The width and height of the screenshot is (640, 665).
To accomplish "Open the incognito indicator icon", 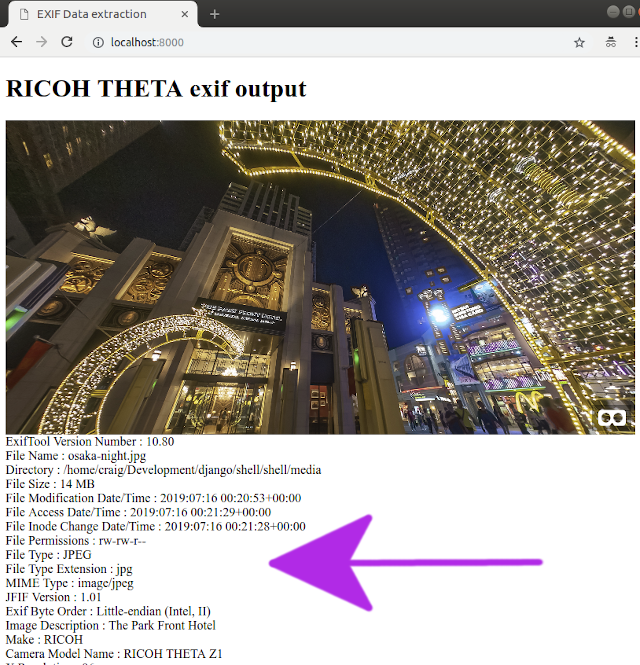I will click(611, 42).
